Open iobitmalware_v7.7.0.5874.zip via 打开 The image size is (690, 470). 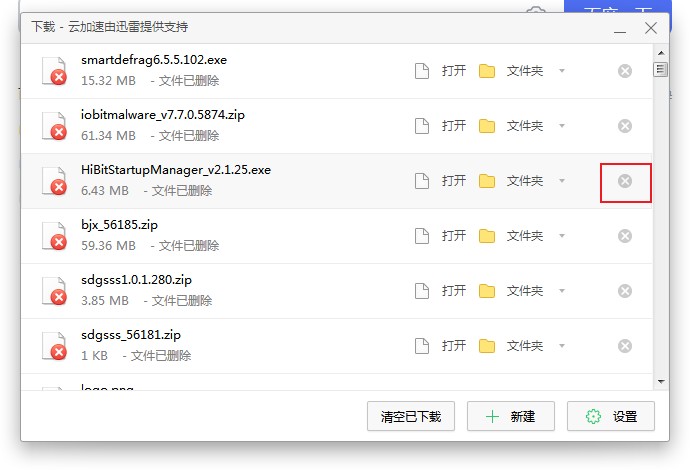click(x=440, y=126)
